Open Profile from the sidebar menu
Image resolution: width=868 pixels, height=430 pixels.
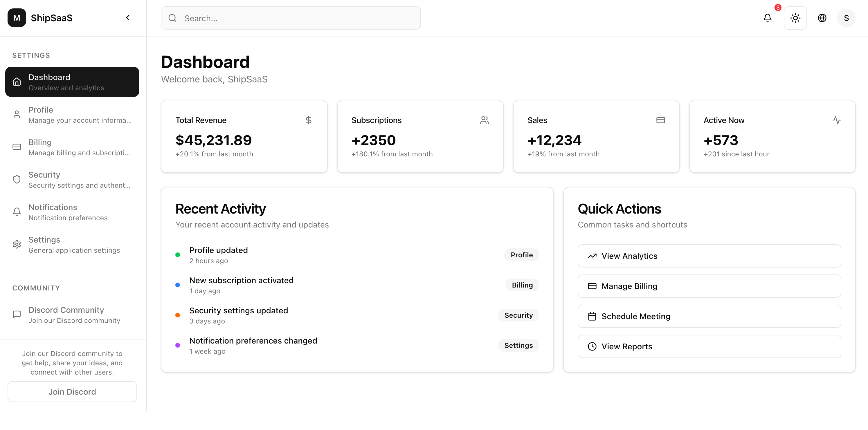click(72, 114)
